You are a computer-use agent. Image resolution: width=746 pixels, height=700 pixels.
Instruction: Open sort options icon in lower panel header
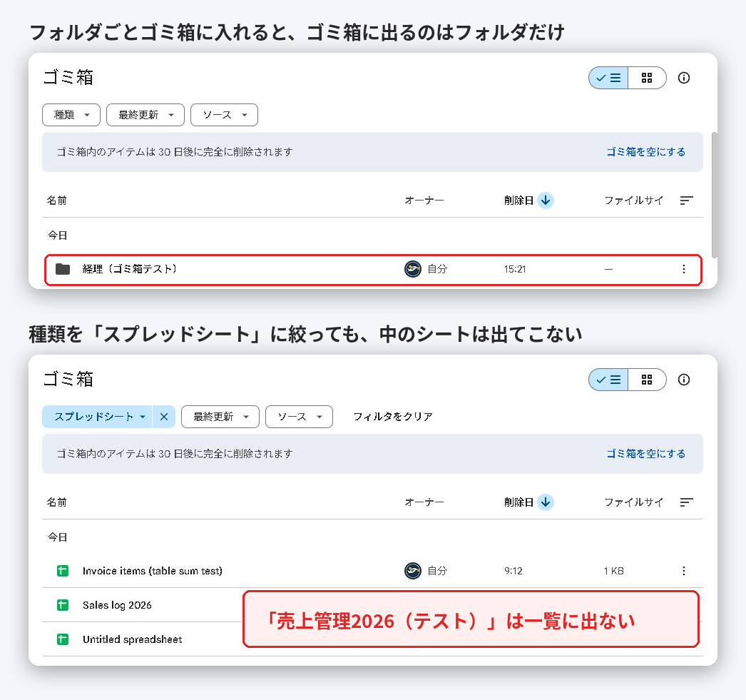(686, 502)
